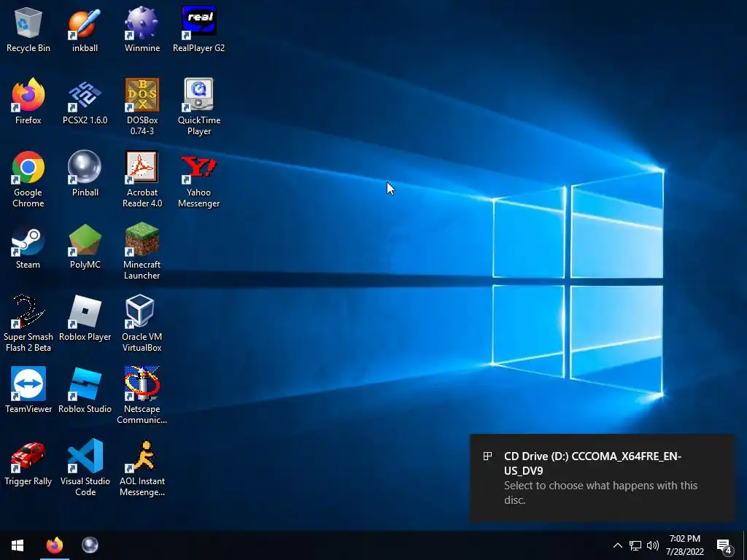
Task: Open the Recycle Bin desktop icon
Action: pos(28,29)
